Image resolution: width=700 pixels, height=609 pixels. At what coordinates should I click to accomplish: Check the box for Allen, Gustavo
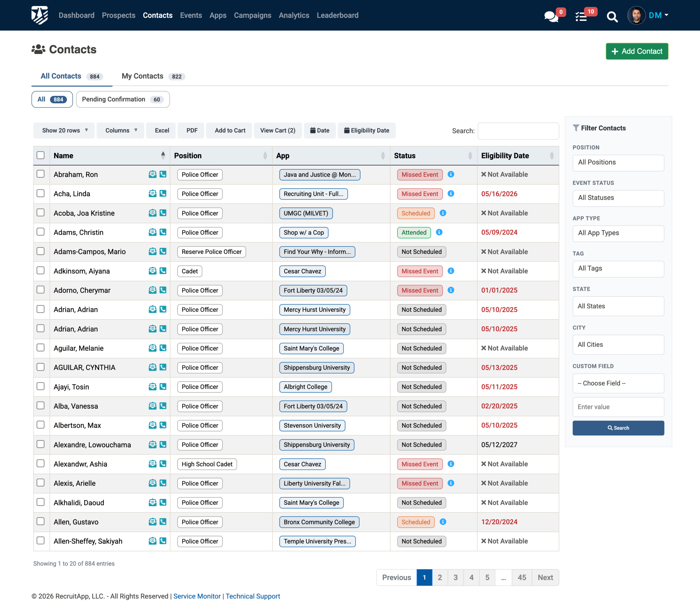[40, 521]
